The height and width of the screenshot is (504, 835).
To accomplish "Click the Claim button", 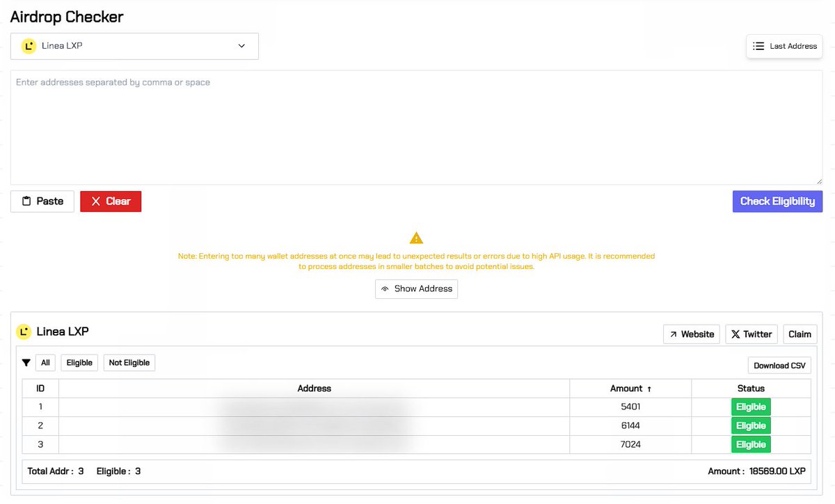I will 800,334.
